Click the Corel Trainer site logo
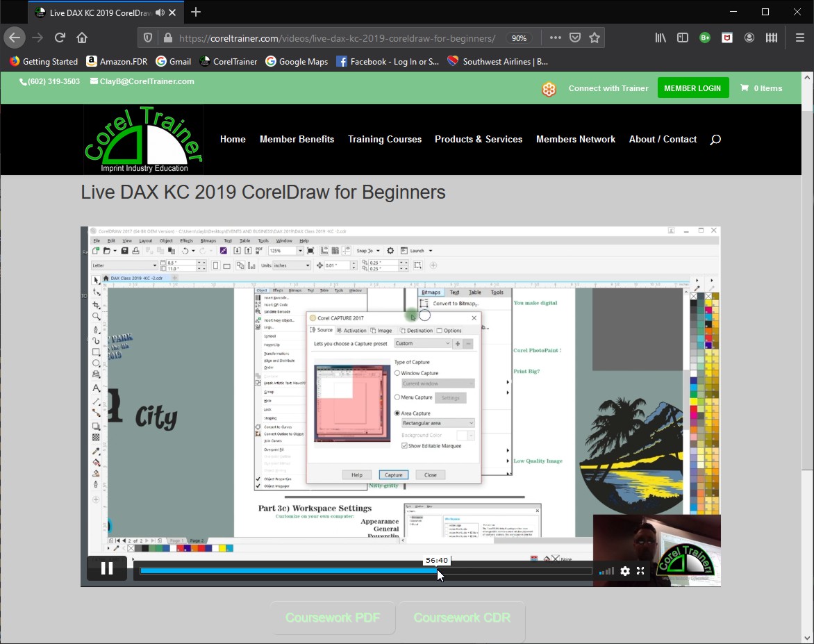 pos(143,139)
